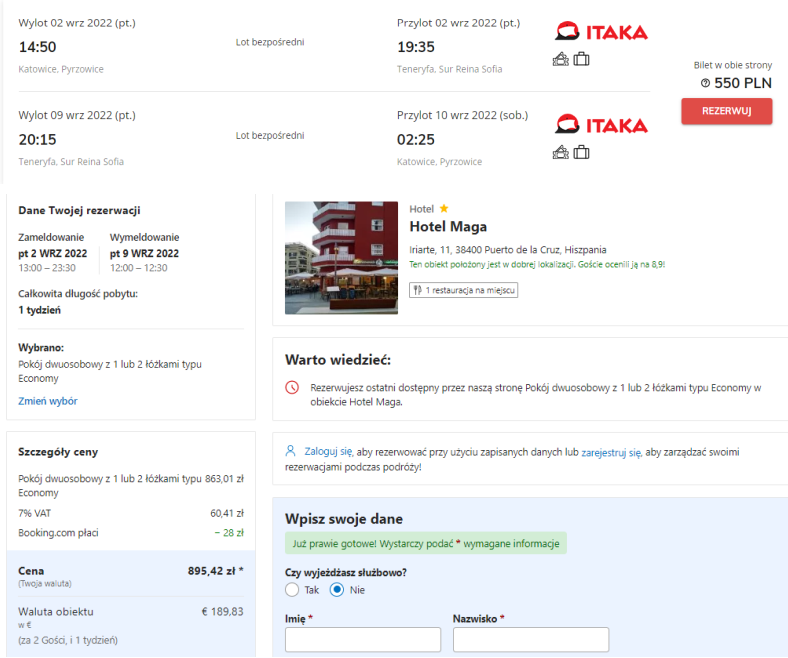
Task: Click 'Przylot 10 wrz 2022 (sob.)' date
Action: [x=462, y=115]
